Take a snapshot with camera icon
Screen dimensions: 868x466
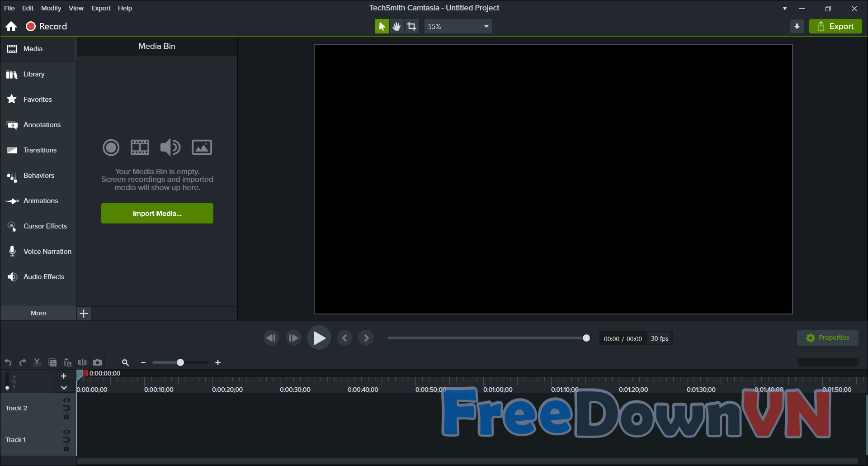tap(97, 362)
